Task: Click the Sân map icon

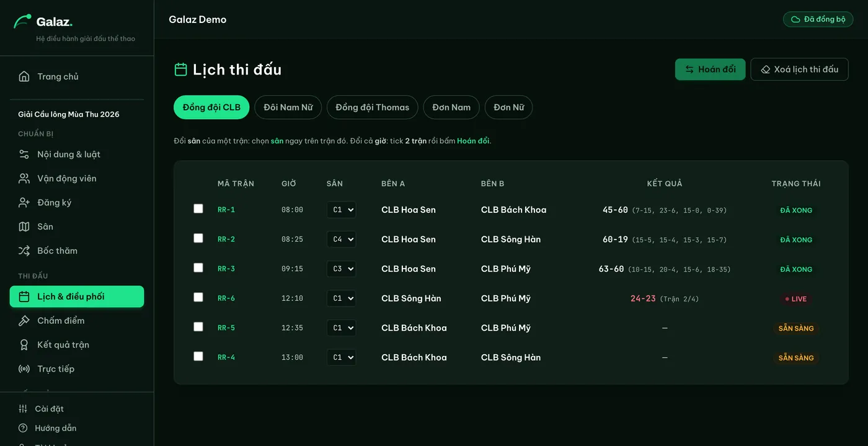Action: (24, 227)
